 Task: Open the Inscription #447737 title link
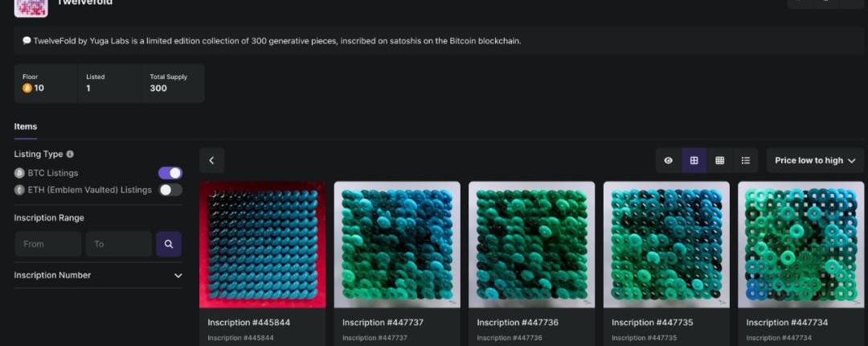point(383,323)
